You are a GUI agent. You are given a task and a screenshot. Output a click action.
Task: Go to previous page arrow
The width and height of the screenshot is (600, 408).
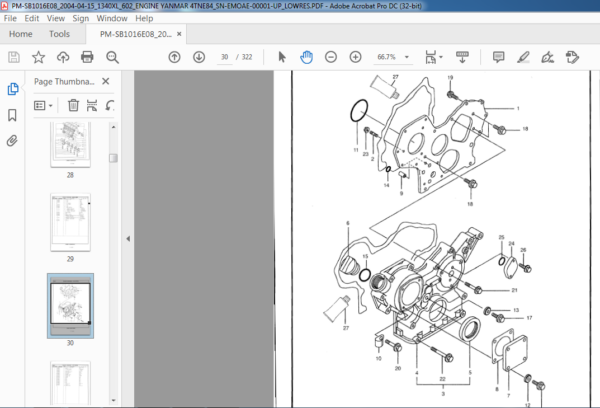click(x=174, y=57)
